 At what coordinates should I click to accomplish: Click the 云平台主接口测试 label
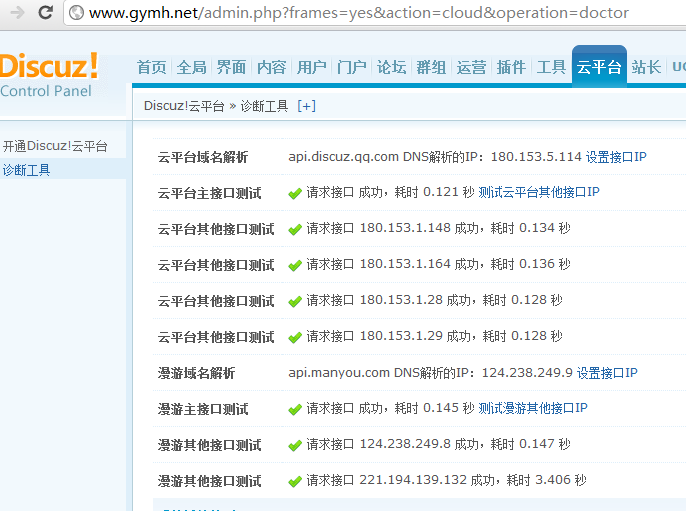pyautogui.click(x=210, y=193)
